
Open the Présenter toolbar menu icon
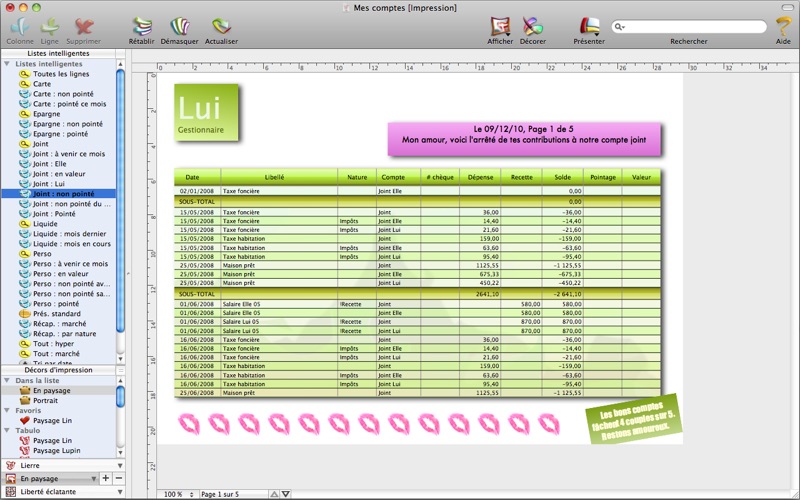pyautogui.click(x=589, y=27)
